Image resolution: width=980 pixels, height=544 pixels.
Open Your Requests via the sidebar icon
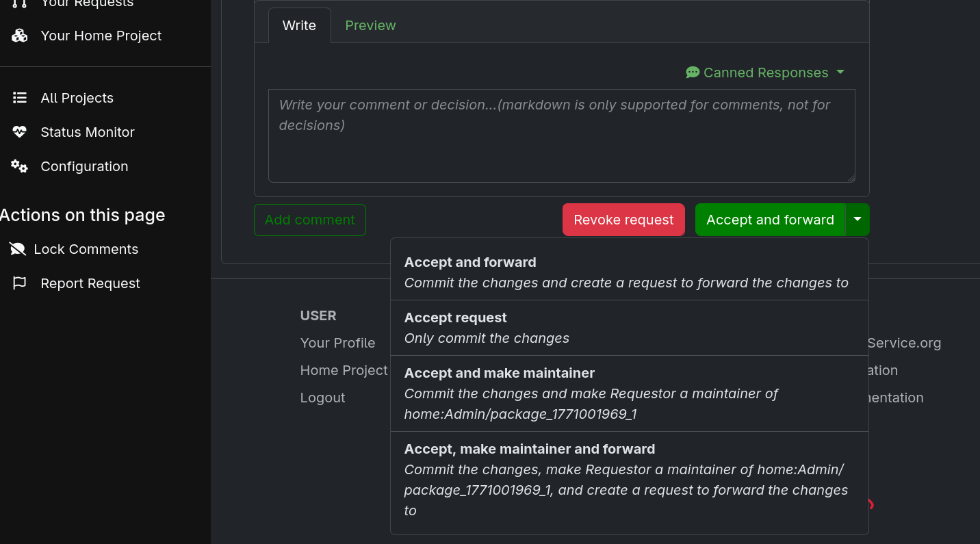(18, 4)
